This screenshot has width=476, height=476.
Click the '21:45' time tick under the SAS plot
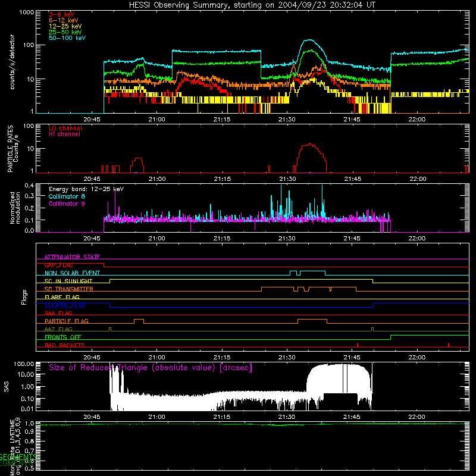tap(352, 417)
